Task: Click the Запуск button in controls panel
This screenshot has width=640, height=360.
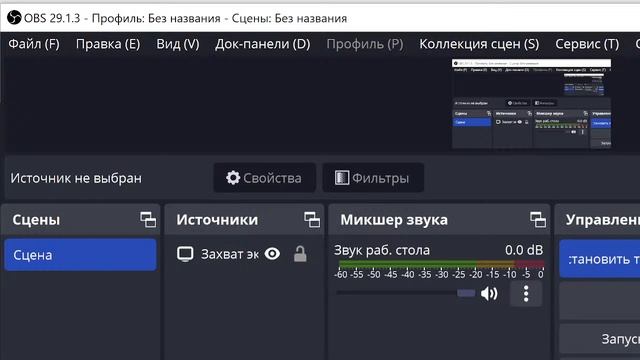Action: click(600, 339)
